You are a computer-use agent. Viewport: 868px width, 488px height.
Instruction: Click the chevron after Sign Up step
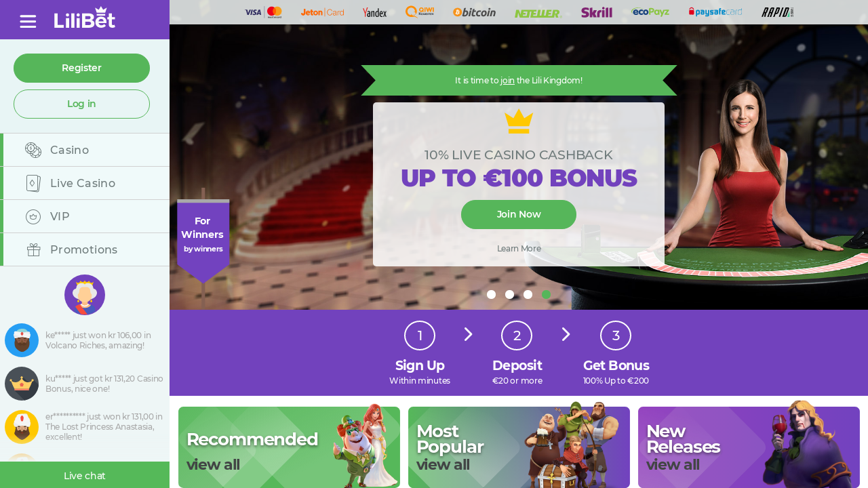(468, 334)
